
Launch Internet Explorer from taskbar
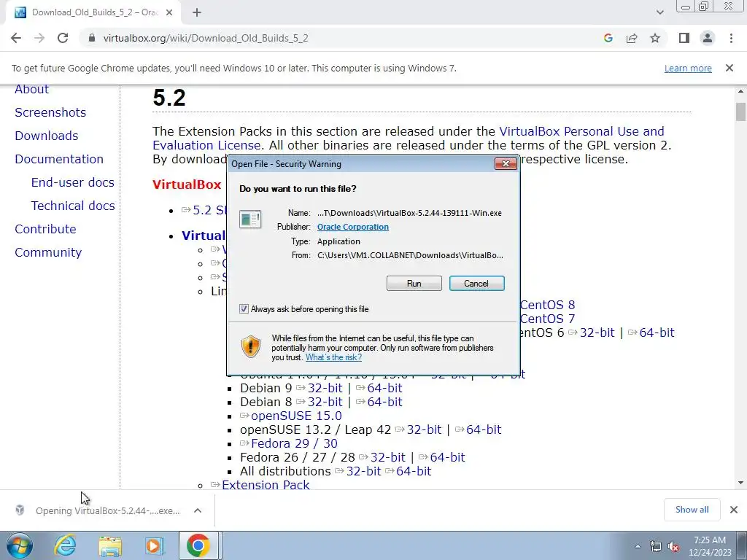pyautogui.click(x=65, y=545)
